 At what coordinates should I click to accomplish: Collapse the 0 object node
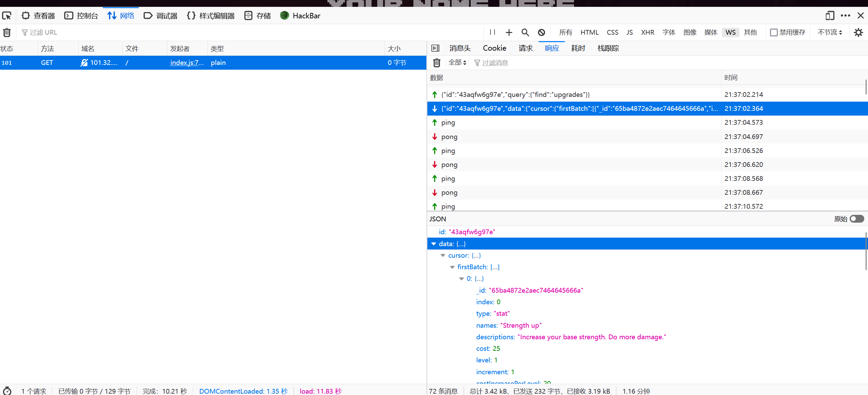461,279
